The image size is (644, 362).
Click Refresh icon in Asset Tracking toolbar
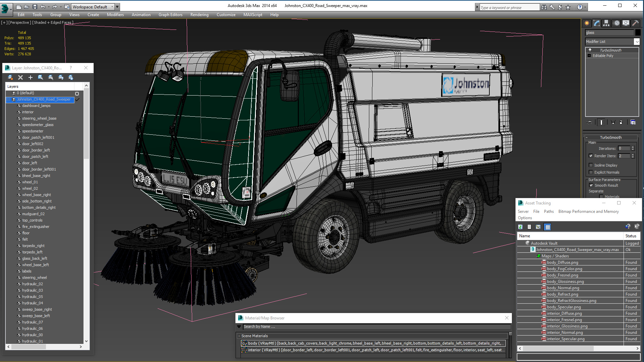(520, 227)
